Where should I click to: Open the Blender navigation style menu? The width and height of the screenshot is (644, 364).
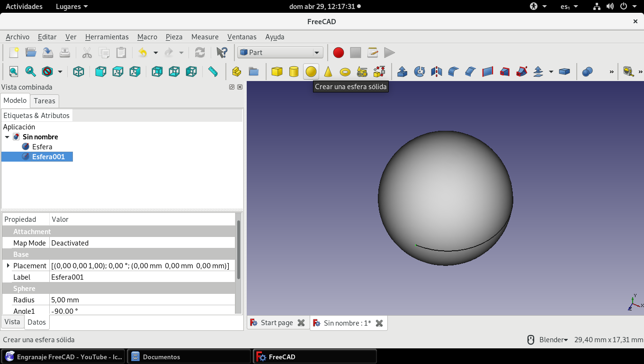click(554, 339)
